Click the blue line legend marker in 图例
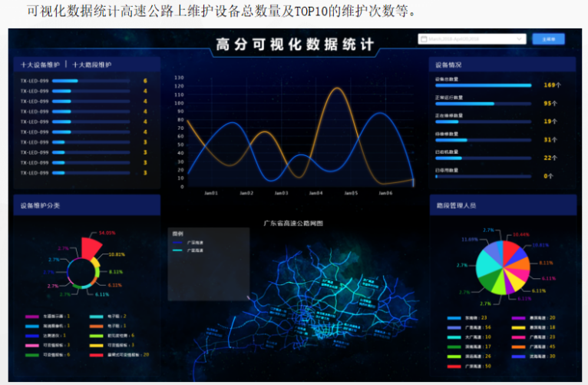The height and width of the screenshot is (385, 588). (177, 242)
